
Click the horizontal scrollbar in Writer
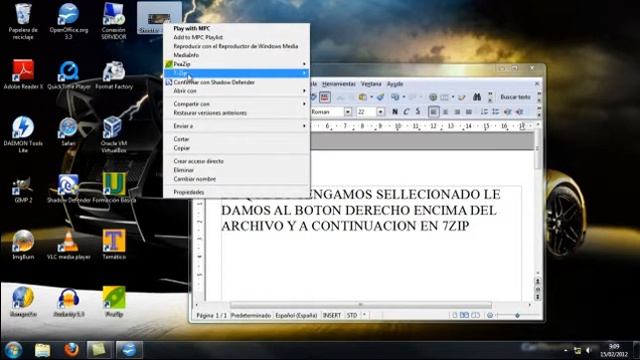tap(361, 304)
